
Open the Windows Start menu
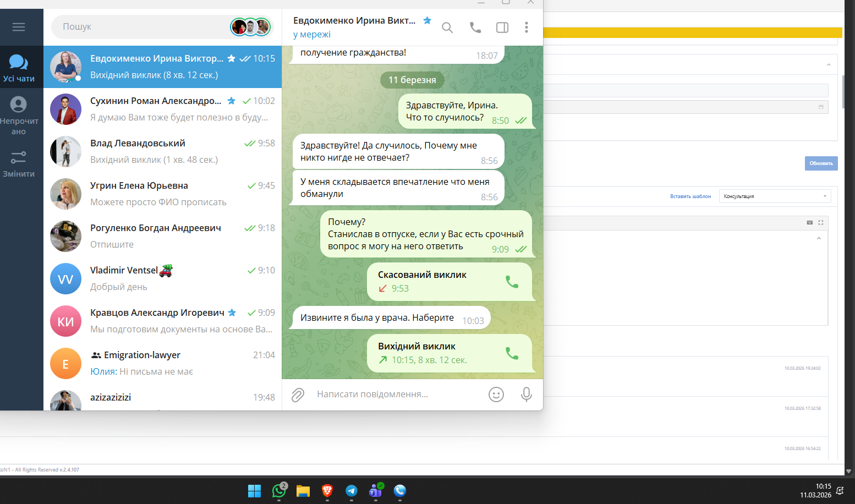pos(254,491)
